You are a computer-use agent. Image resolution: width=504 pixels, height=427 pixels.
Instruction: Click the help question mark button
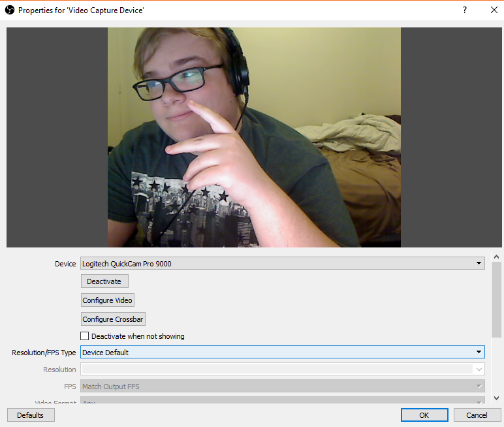464,10
